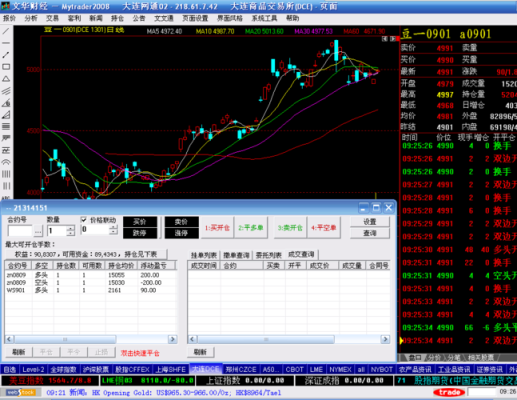Select the Gann angle fan tool

(6, 115)
